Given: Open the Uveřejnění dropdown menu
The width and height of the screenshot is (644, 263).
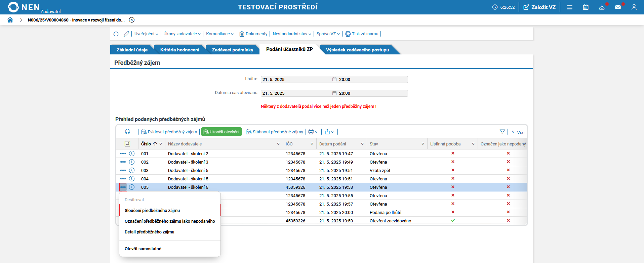Looking at the screenshot, I should coord(146,34).
